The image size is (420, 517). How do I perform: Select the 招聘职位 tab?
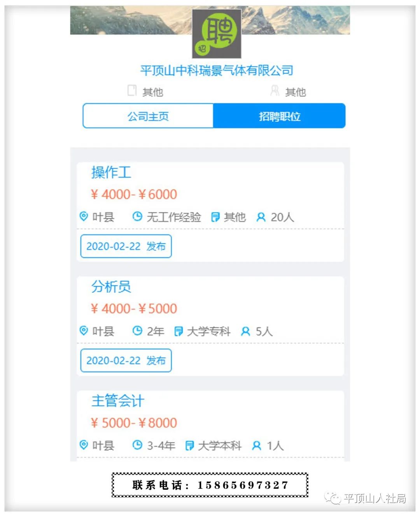click(x=279, y=116)
